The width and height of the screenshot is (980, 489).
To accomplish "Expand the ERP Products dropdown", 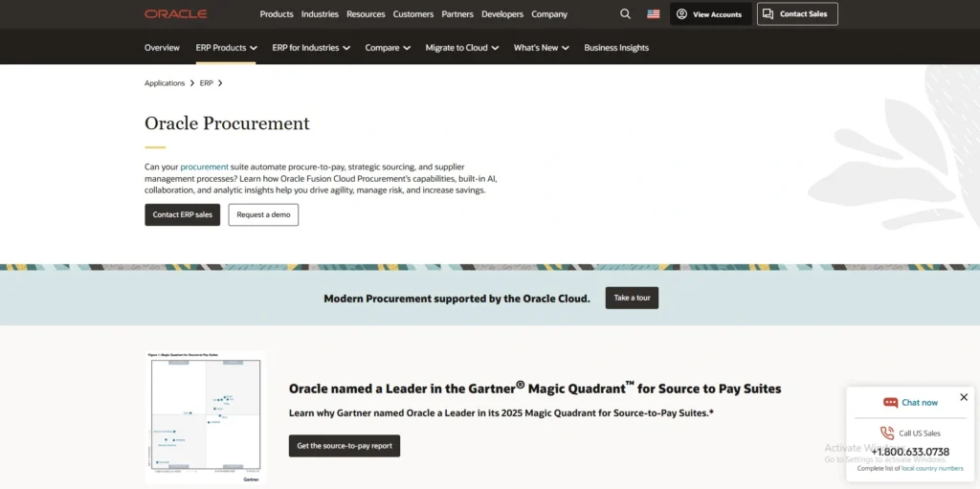I will 226,48.
